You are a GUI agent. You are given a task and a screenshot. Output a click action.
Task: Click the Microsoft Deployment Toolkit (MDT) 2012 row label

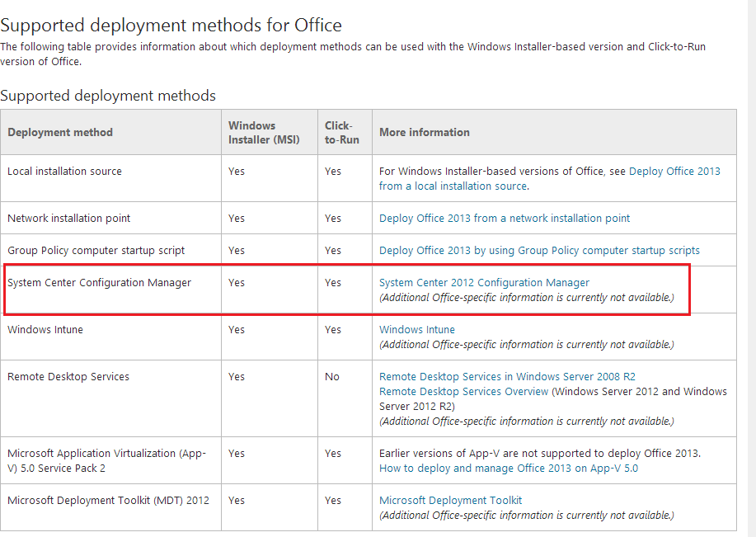(x=108, y=501)
